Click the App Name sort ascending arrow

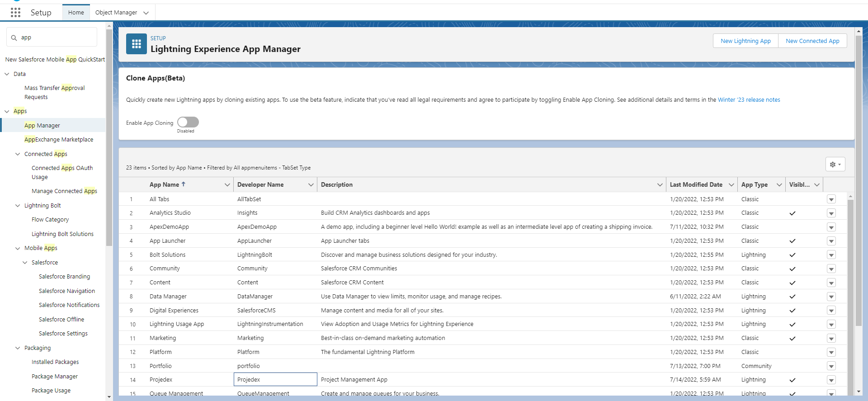click(184, 184)
